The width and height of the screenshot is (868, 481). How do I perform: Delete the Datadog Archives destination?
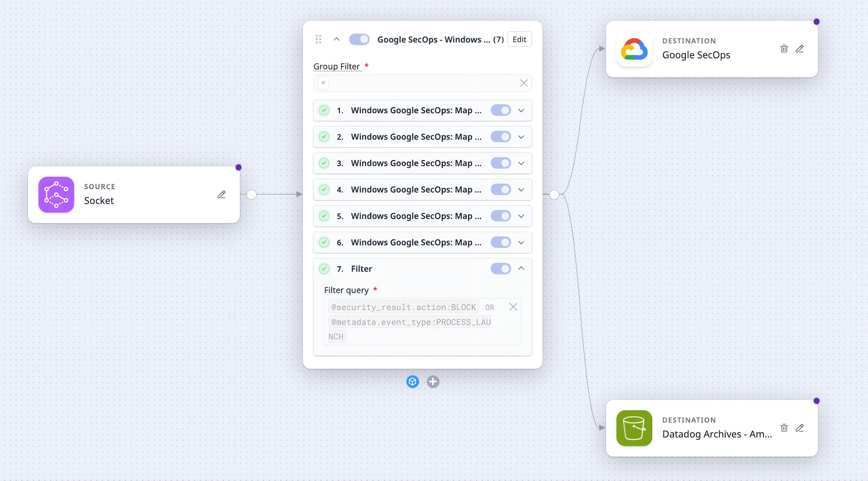[784, 428]
